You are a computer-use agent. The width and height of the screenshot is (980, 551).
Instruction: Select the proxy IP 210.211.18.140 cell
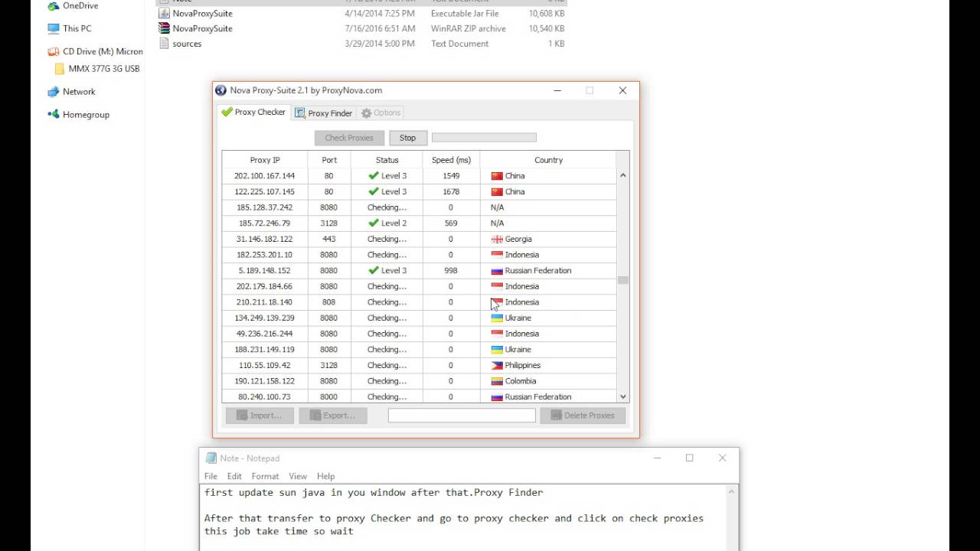pos(265,302)
